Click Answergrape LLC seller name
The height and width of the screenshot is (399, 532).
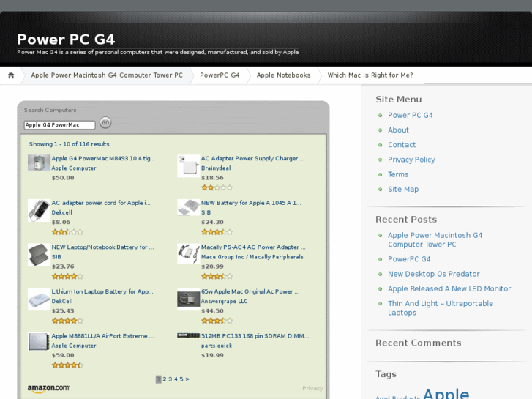click(x=224, y=301)
